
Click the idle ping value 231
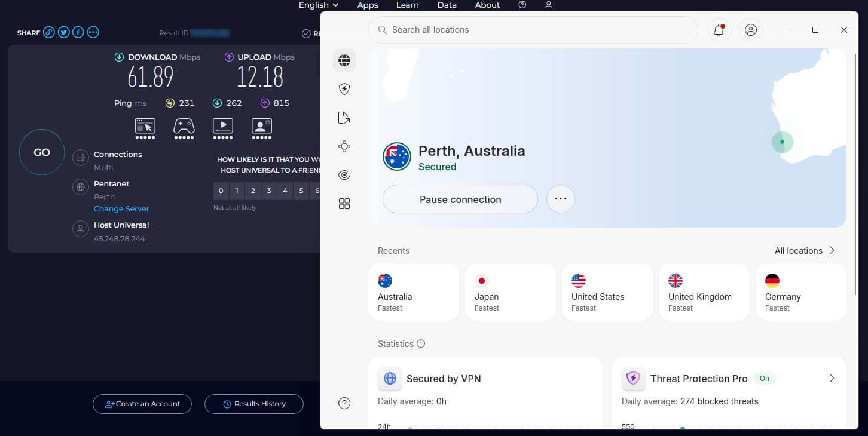click(x=187, y=103)
